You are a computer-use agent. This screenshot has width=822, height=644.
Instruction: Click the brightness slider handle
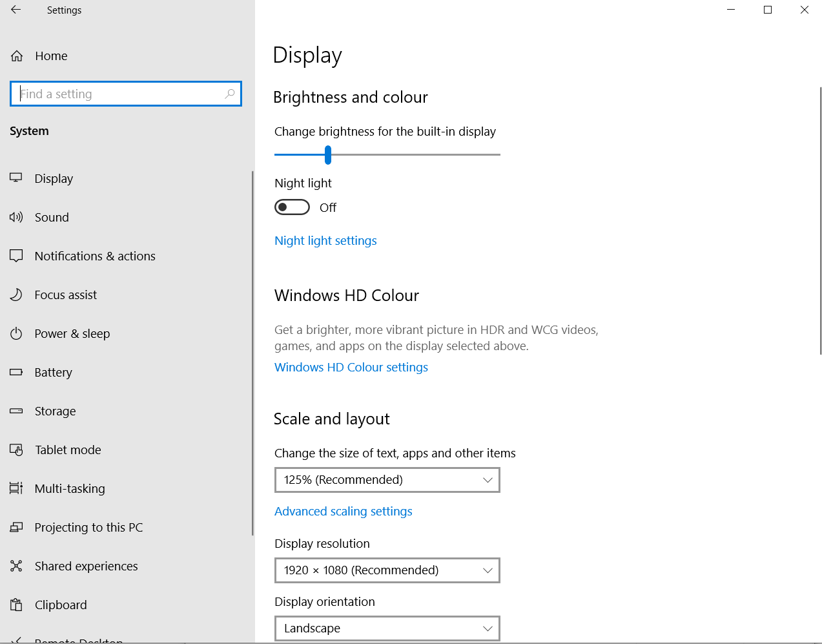(328, 154)
